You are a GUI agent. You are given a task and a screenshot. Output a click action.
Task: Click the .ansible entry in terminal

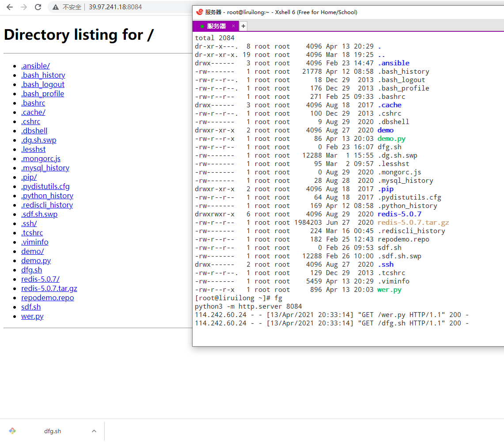394,63
